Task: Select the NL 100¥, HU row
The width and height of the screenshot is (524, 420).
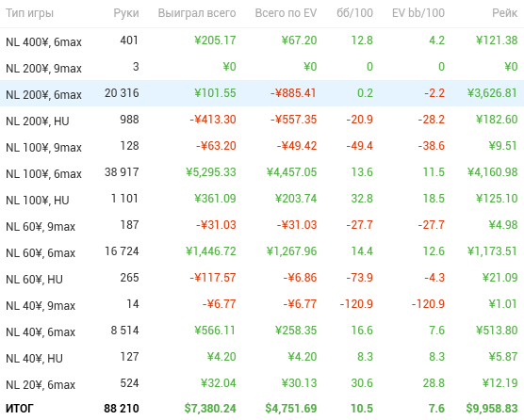Action: [262, 199]
